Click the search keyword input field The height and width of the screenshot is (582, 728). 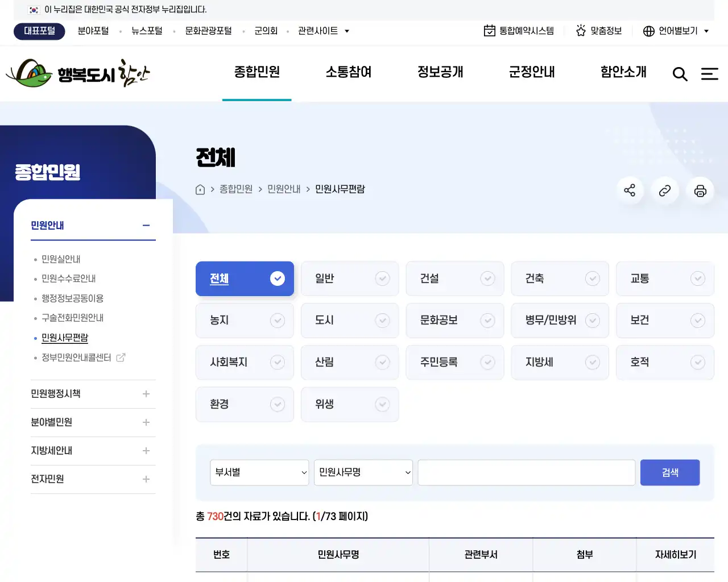[526, 472]
